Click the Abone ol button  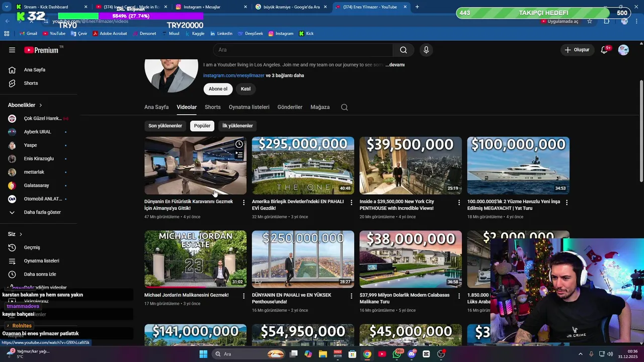click(218, 89)
